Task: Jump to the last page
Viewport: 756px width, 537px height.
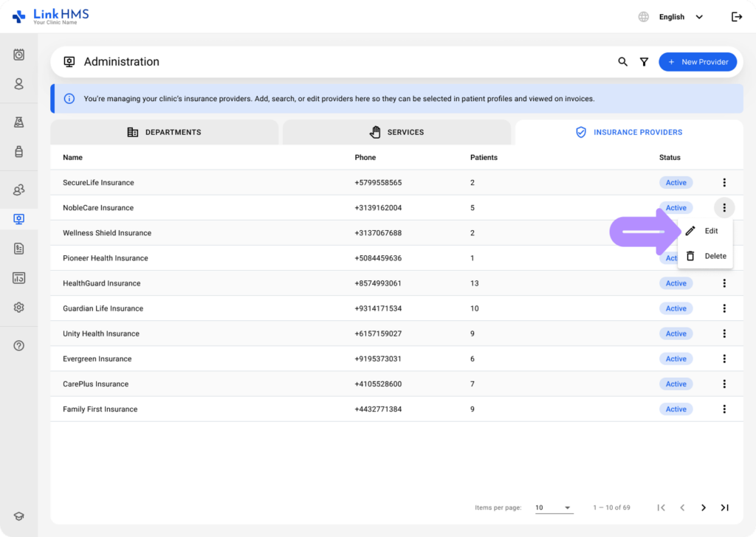Action: click(x=725, y=507)
